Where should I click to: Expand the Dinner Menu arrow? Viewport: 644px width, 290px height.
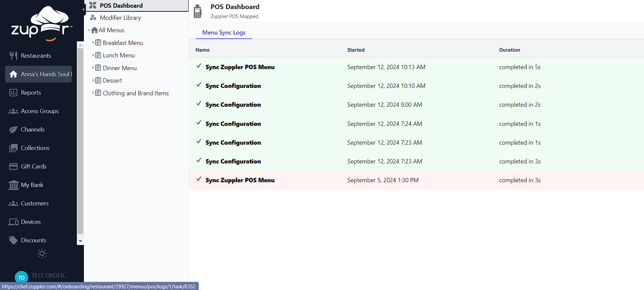coord(93,68)
